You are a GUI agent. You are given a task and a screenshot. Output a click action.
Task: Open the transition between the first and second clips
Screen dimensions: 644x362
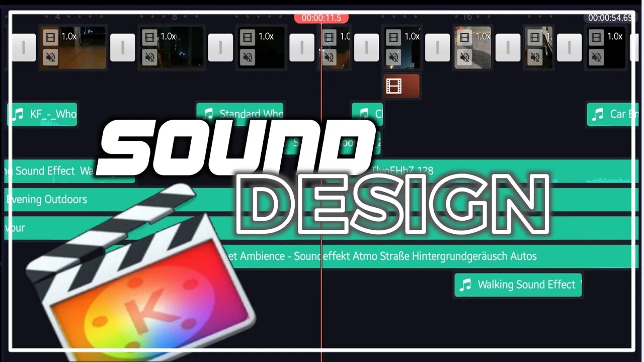click(123, 48)
